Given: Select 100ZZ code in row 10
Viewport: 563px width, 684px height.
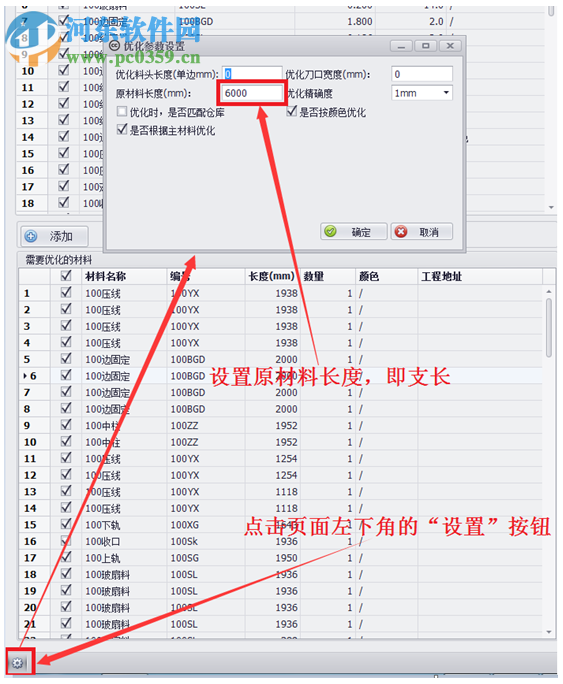Looking at the screenshot, I should (184, 442).
